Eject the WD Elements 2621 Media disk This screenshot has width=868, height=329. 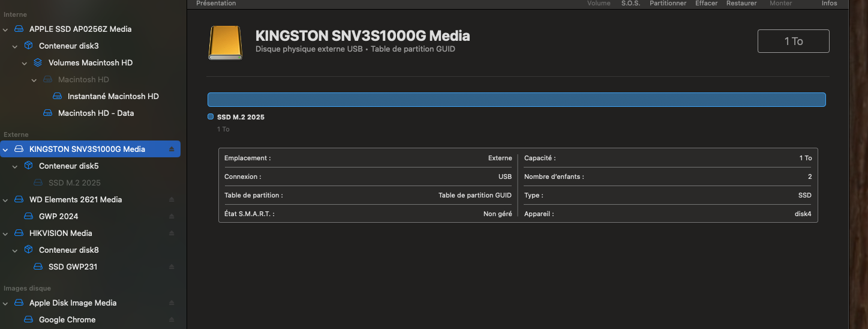(x=172, y=199)
